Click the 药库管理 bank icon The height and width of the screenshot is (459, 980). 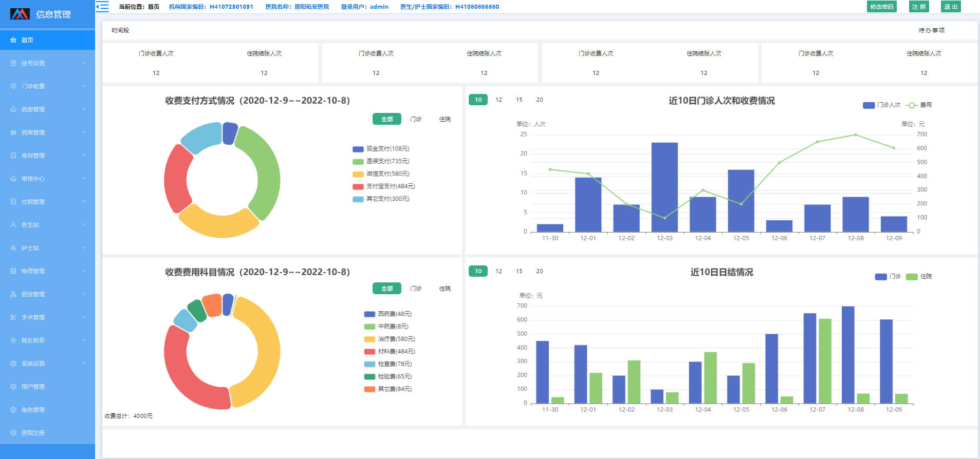[13, 132]
